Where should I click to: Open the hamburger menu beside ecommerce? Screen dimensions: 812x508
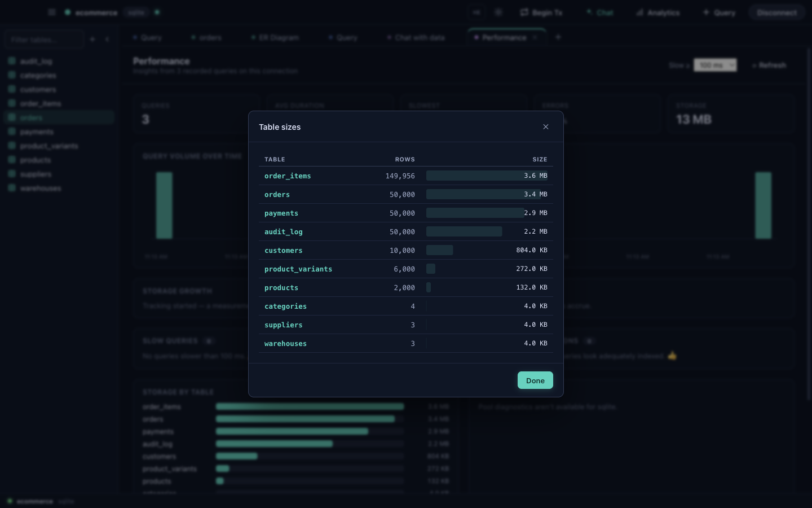point(52,12)
